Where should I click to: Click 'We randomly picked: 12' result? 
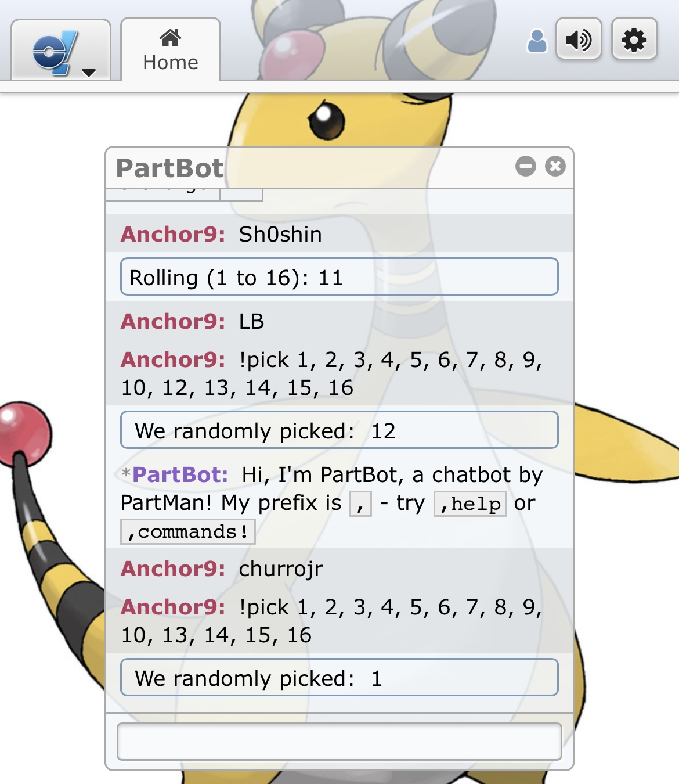pyautogui.click(x=339, y=430)
